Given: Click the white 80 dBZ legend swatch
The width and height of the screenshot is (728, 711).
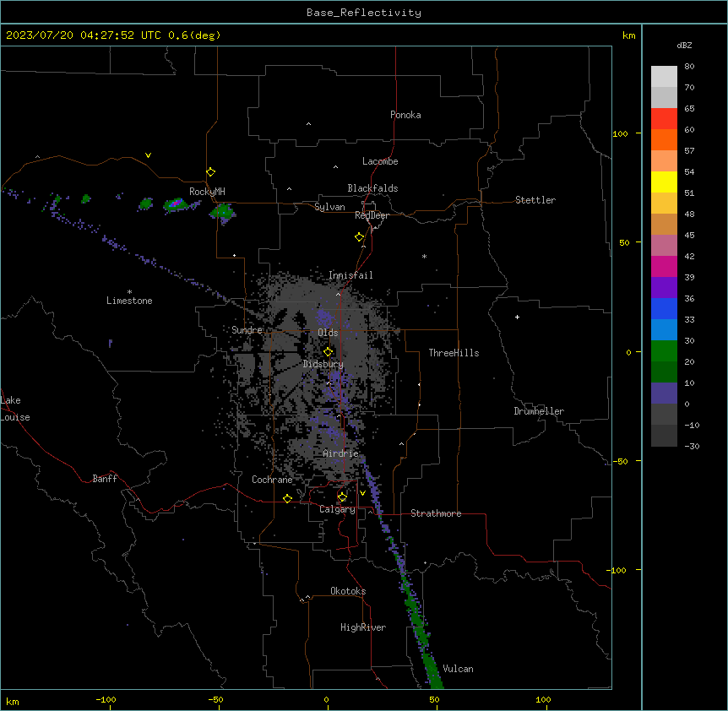Looking at the screenshot, I should click(x=664, y=77).
